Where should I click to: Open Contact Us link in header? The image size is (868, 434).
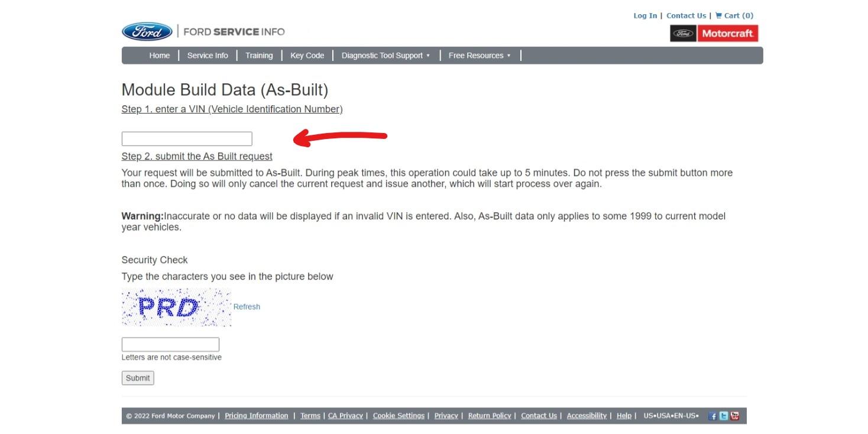686,15
